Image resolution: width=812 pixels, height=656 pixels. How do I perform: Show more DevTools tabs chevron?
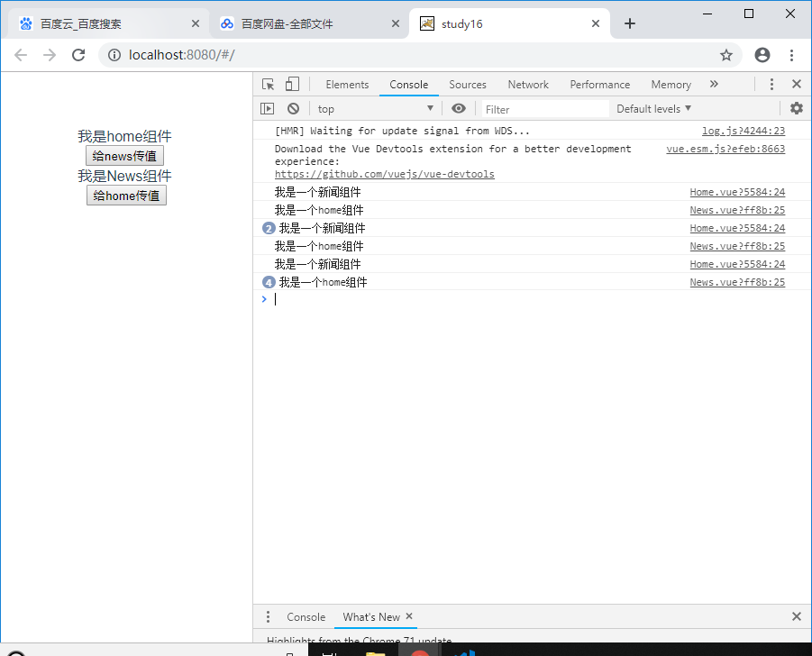714,84
